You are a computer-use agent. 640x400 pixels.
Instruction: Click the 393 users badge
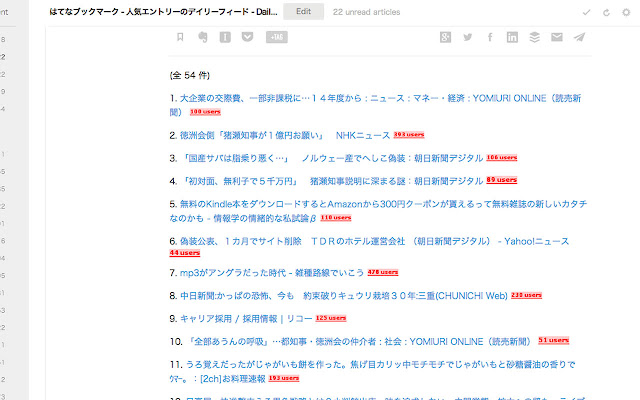[409, 135]
